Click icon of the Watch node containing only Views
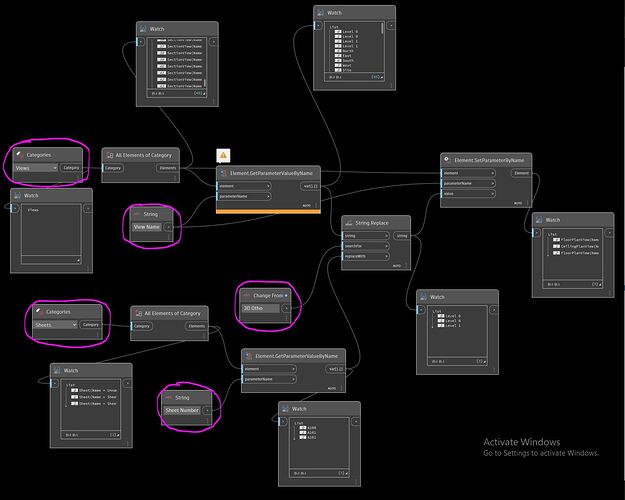This screenshot has width=625, height=500. [x=17, y=195]
